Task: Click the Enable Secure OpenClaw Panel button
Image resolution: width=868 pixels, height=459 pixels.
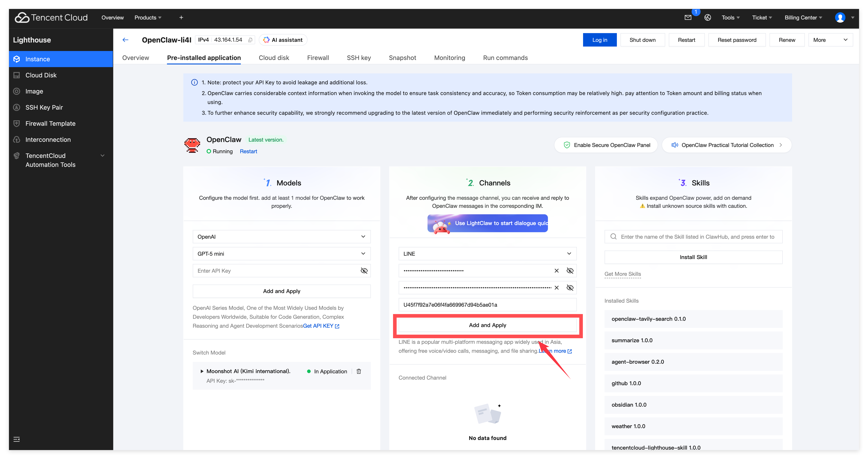Action: [606, 145]
